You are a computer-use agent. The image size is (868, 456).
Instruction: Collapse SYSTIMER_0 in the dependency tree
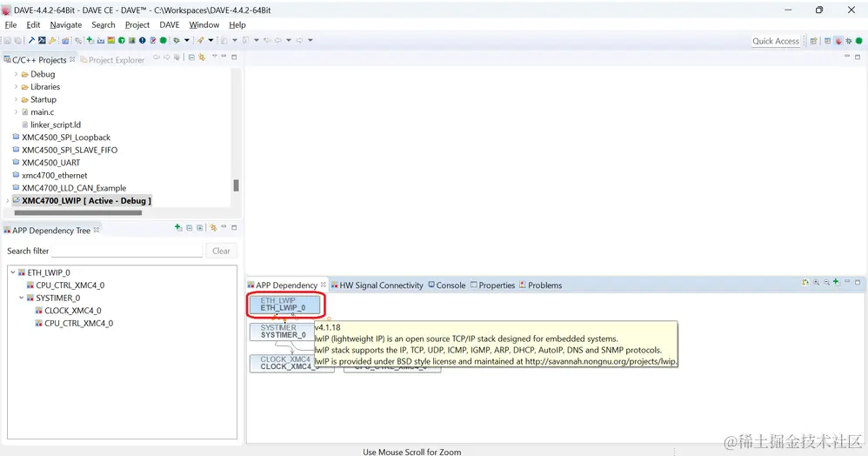tap(22, 298)
